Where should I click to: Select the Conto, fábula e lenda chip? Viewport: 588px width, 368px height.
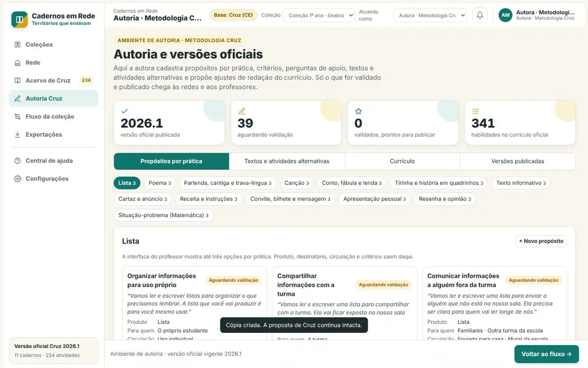[351, 183]
